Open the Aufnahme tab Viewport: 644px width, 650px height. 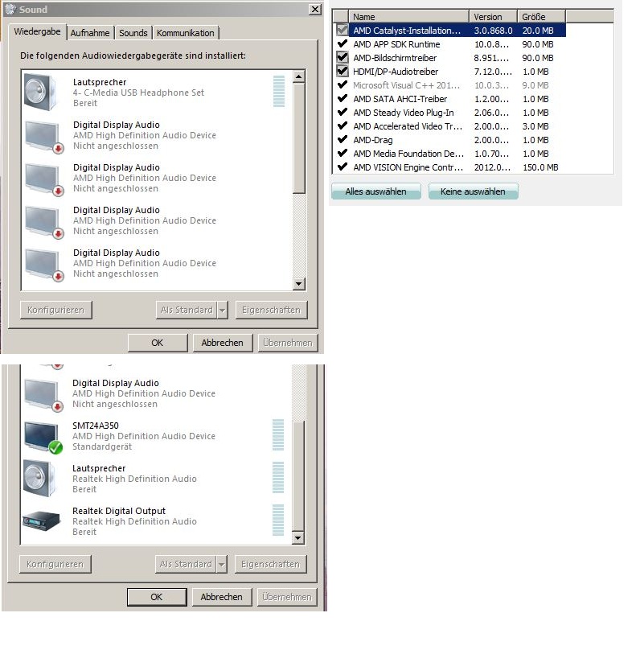click(90, 33)
